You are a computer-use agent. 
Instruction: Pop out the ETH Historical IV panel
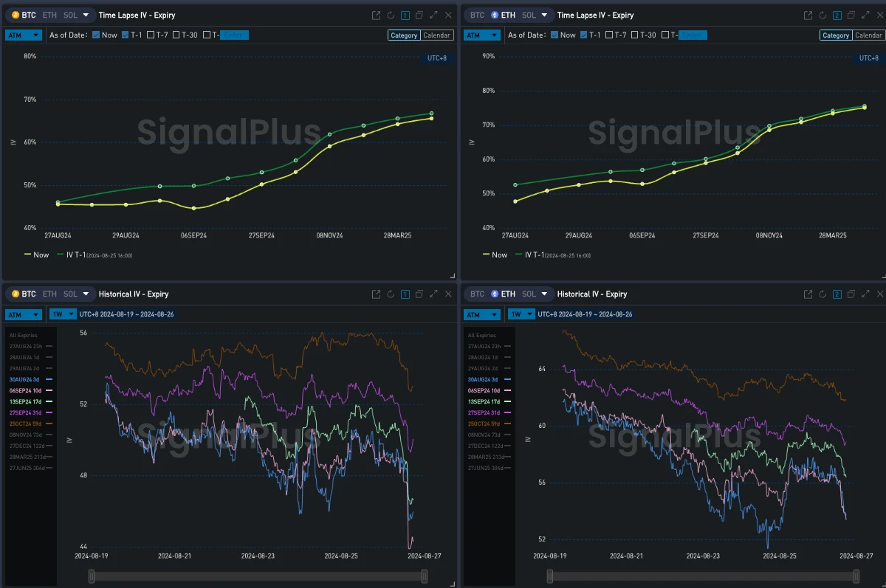(x=808, y=294)
